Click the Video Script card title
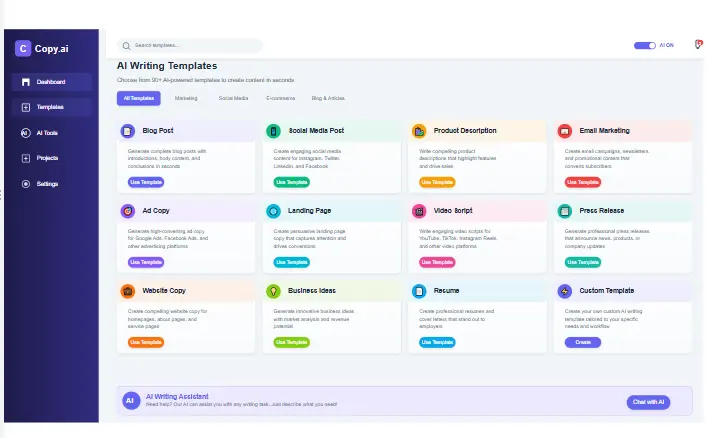Screen dimensions: 715x438 tap(453, 211)
